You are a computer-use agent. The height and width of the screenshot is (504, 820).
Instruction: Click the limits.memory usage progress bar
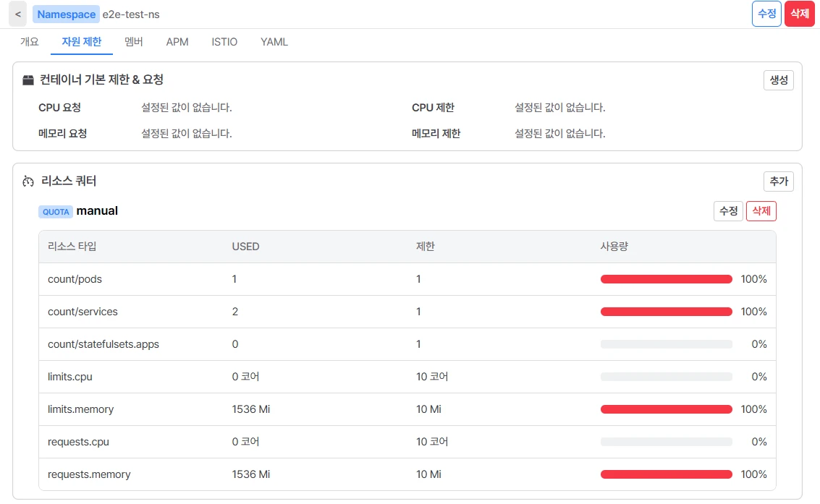coord(667,409)
